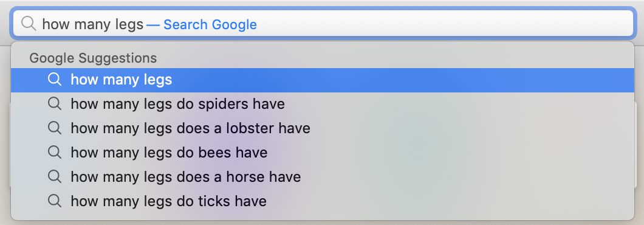Click the search icon beside the horse suggestion
The width and height of the screenshot is (644, 225).
click(x=55, y=176)
